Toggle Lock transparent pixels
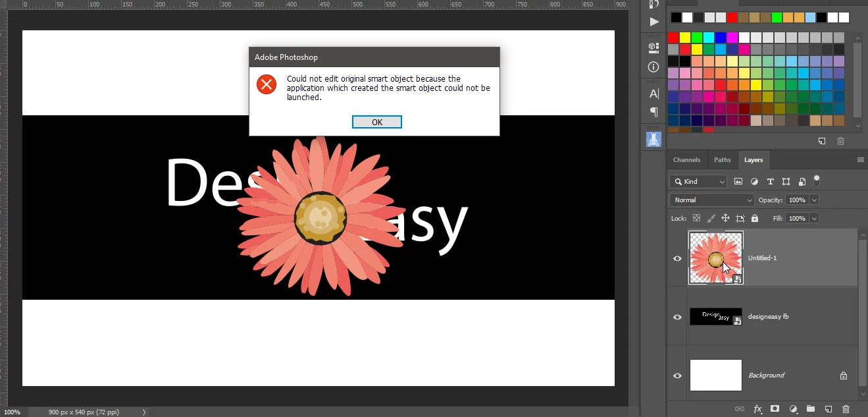The width and height of the screenshot is (868, 417). 696,218
